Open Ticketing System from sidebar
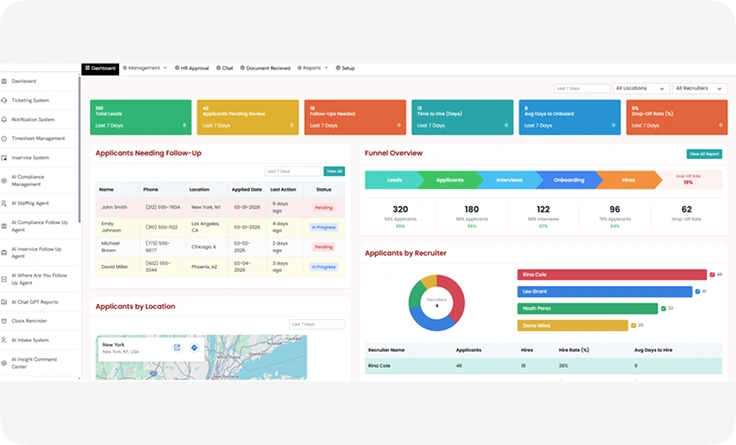736x445 pixels. [x=30, y=100]
